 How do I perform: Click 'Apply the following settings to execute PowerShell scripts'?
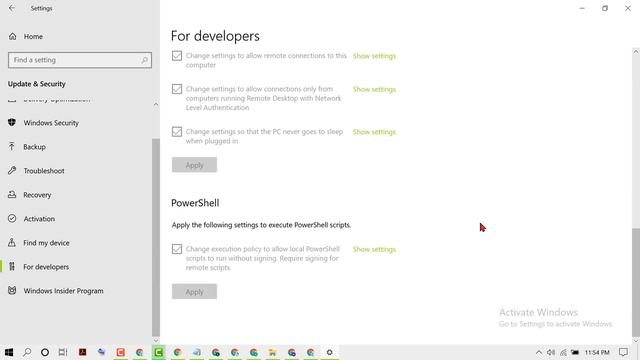coord(261,225)
